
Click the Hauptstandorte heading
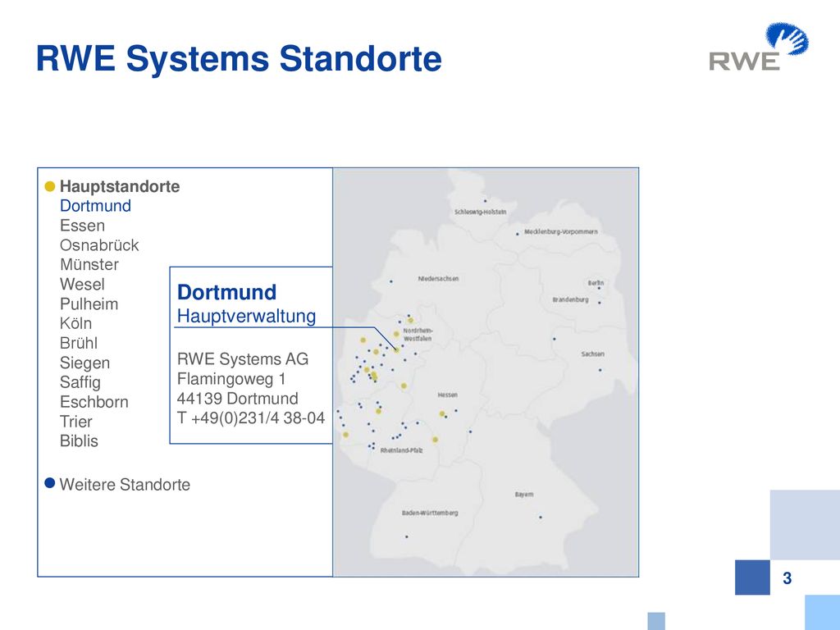pyautogui.click(x=120, y=186)
